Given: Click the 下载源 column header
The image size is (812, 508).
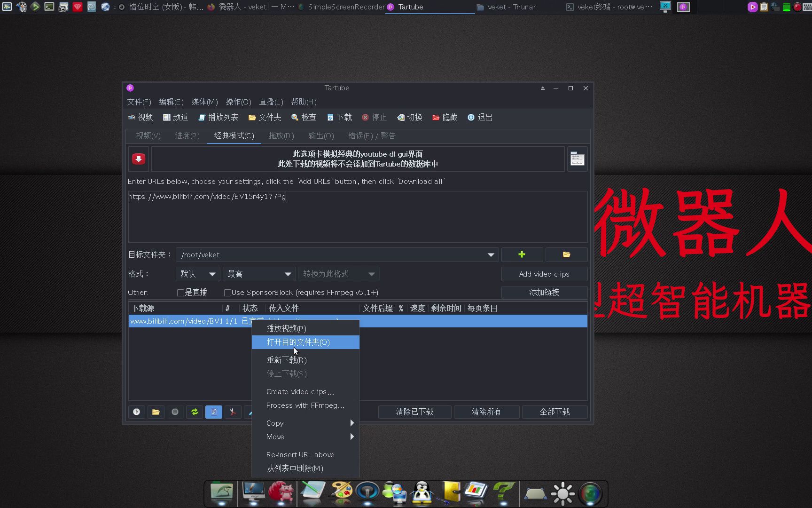Looking at the screenshot, I should point(175,308).
